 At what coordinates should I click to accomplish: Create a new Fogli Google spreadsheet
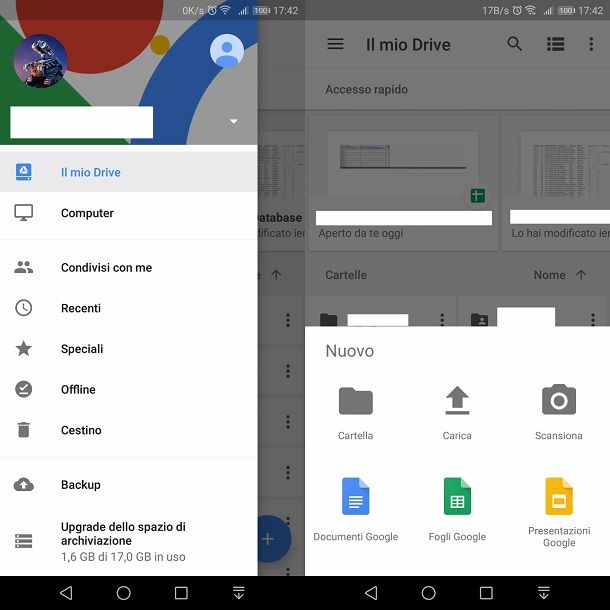pos(457,510)
